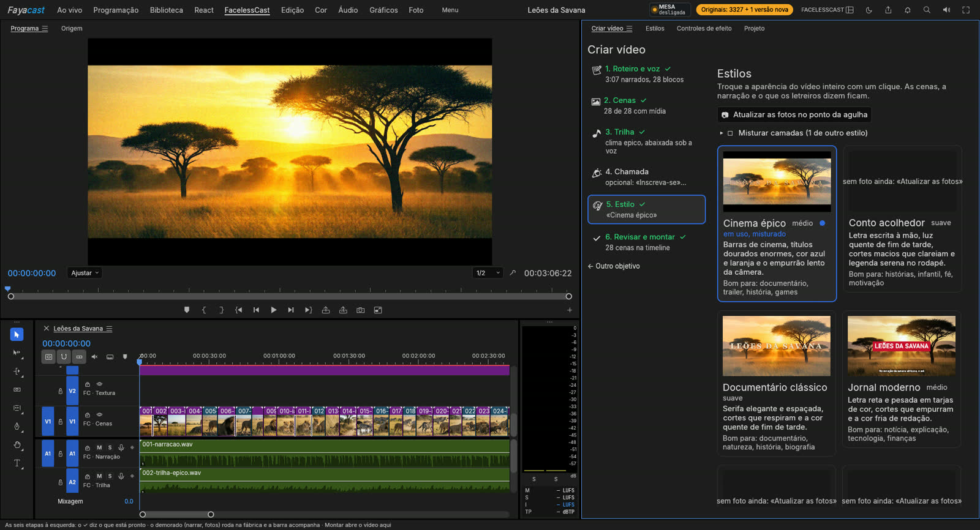Play the Program monitor preview
The width and height of the screenshot is (980, 530).
pyautogui.click(x=273, y=310)
